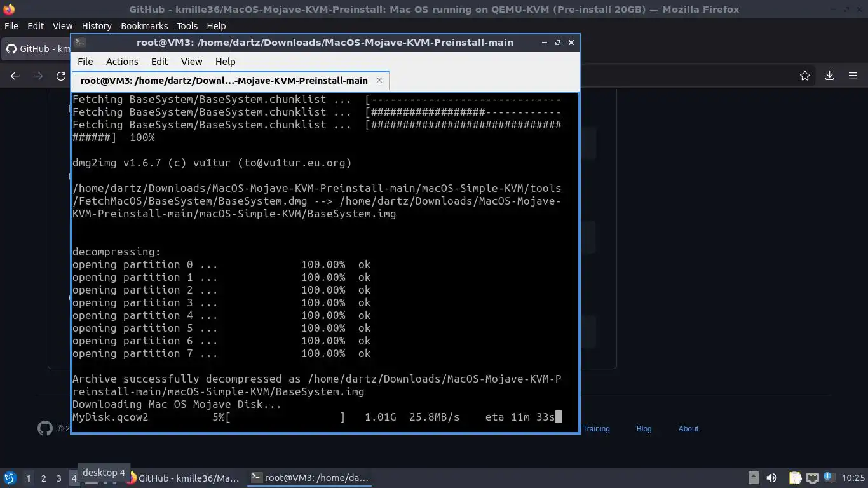Image resolution: width=868 pixels, height=488 pixels.
Task: Close the terminal window
Action: (571, 43)
